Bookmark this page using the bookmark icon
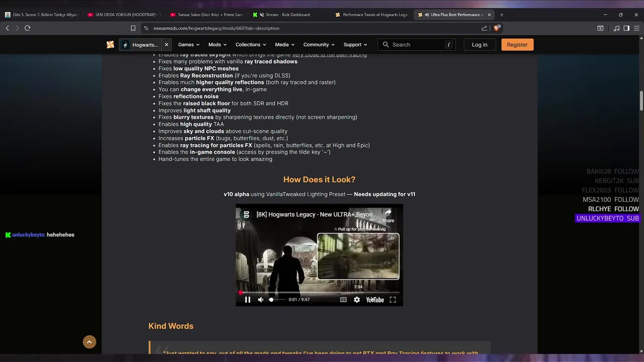 pyautogui.click(x=133, y=28)
